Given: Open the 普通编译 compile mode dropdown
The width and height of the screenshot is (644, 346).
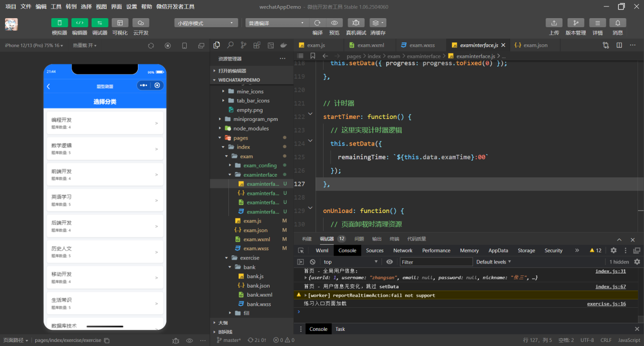Looking at the screenshot, I should pos(277,23).
